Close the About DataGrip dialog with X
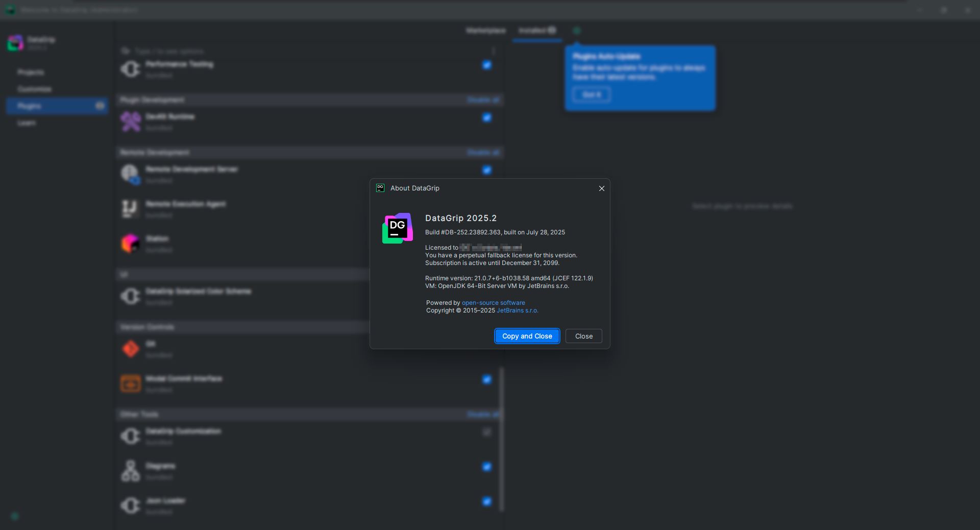The width and height of the screenshot is (980, 530). click(x=602, y=188)
